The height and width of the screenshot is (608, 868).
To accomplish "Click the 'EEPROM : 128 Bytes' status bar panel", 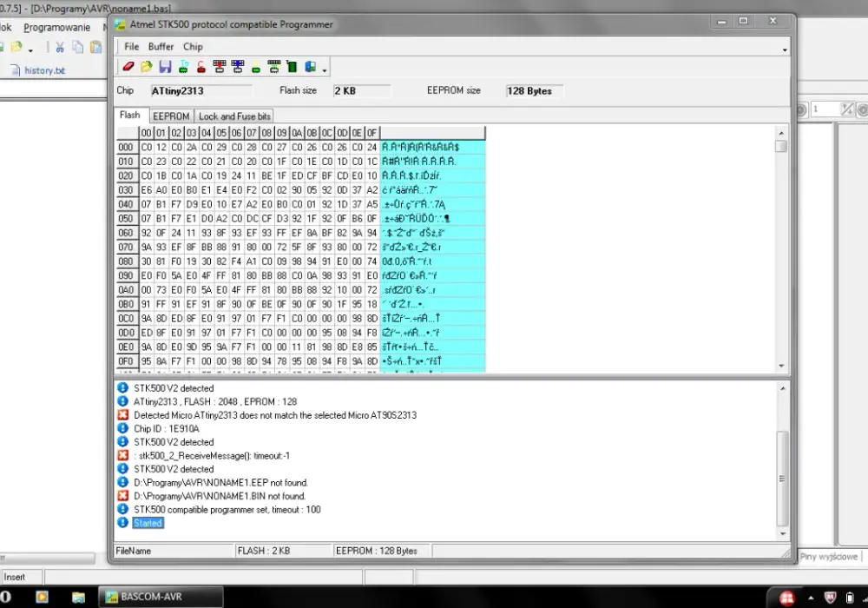I will 383,551.
